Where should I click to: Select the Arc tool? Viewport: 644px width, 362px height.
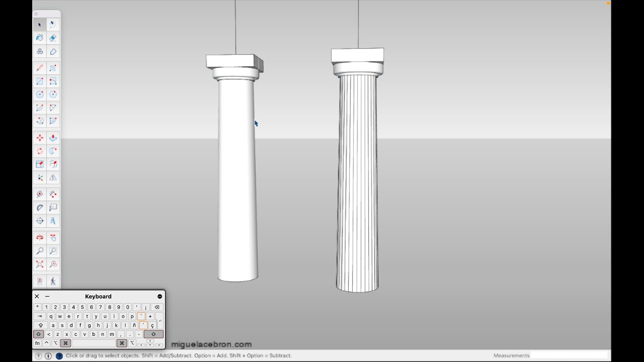click(40, 108)
